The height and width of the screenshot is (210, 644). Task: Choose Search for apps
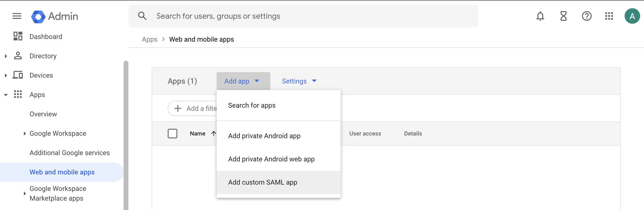pos(278,105)
